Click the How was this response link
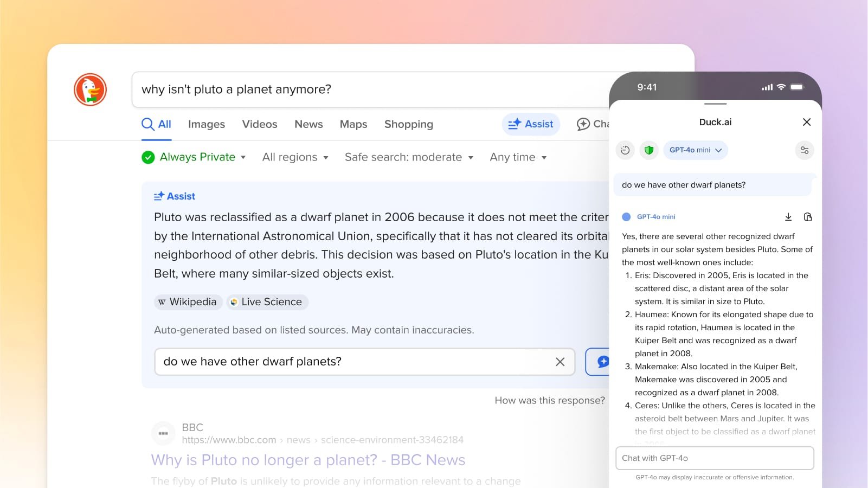Screen dimensions: 868x488 point(550,400)
